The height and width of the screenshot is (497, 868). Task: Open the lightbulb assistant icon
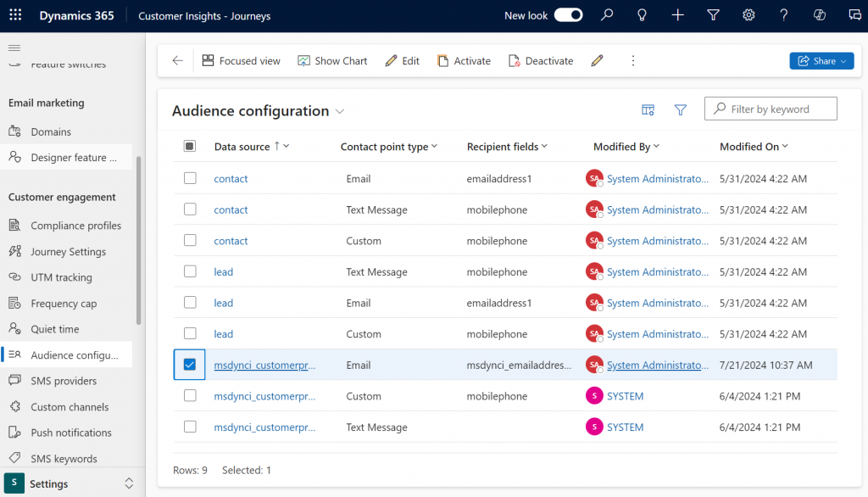click(x=643, y=15)
